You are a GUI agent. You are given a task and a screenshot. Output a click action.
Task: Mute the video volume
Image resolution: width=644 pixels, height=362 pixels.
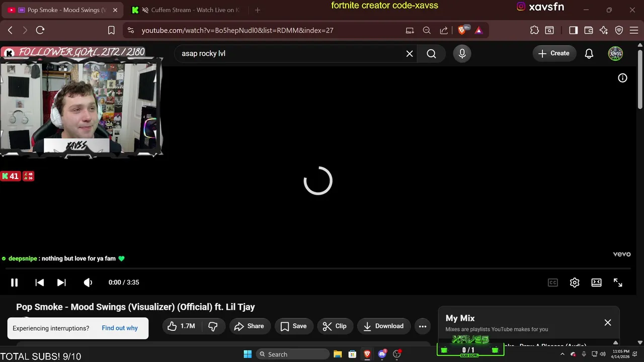click(x=88, y=283)
